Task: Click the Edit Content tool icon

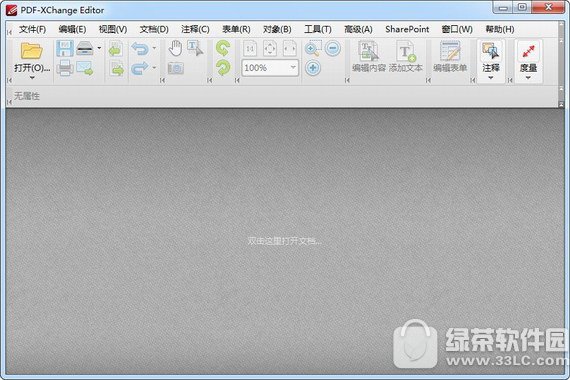Action: (x=369, y=51)
